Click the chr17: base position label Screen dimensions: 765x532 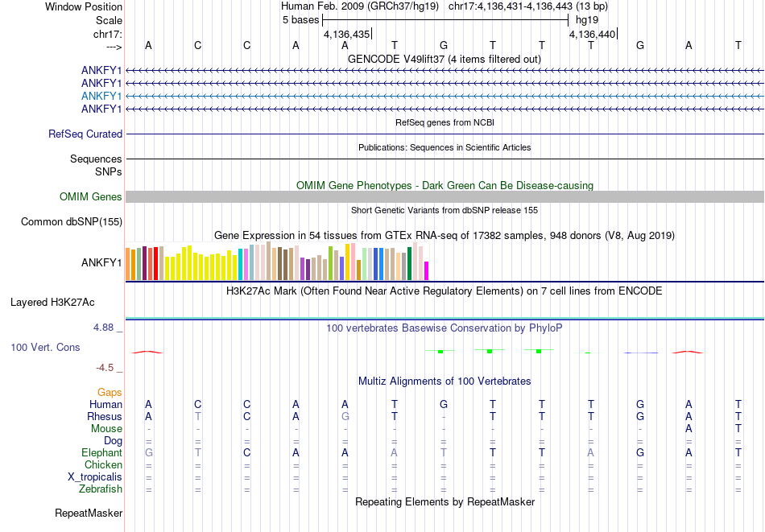[107, 34]
